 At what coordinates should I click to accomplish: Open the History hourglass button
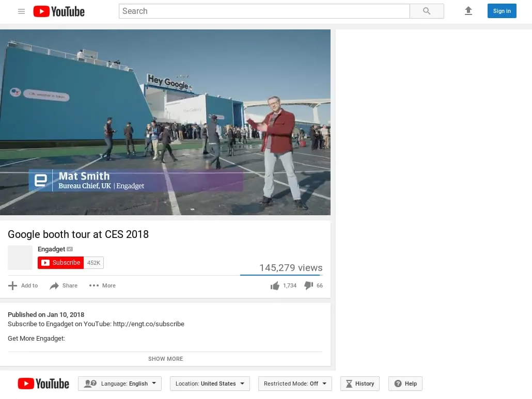(359, 384)
